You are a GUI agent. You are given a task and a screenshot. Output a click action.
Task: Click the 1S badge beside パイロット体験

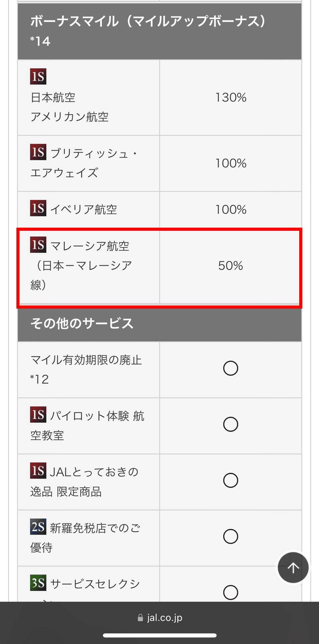38,415
